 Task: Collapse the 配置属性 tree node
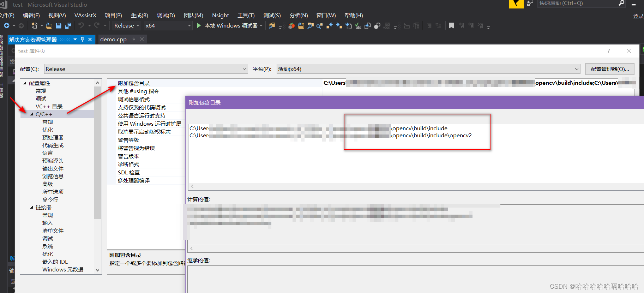pyautogui.click(x=25, y=83)
